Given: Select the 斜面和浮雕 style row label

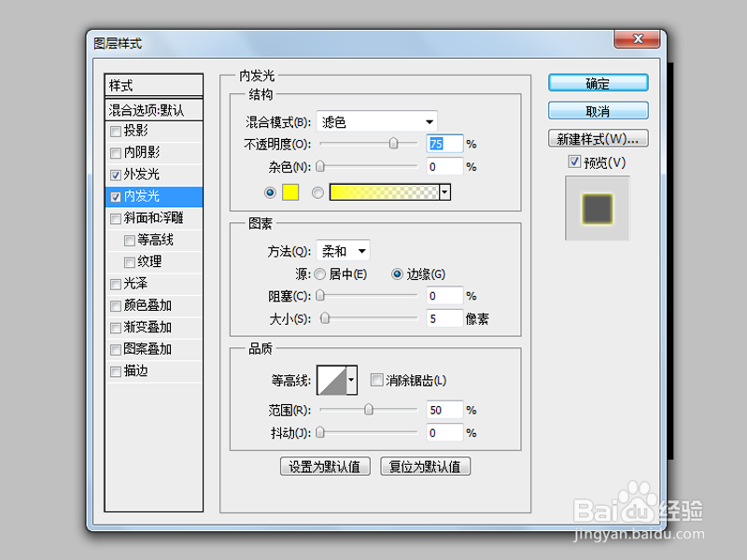Looking at the screenshot, I should [153, 218].
